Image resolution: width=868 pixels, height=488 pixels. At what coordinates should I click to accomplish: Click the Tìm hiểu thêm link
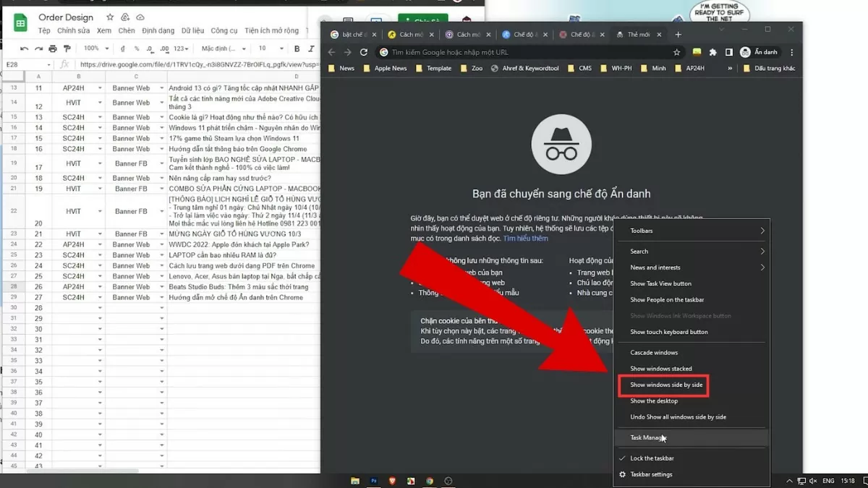click(x=526, y=239)
